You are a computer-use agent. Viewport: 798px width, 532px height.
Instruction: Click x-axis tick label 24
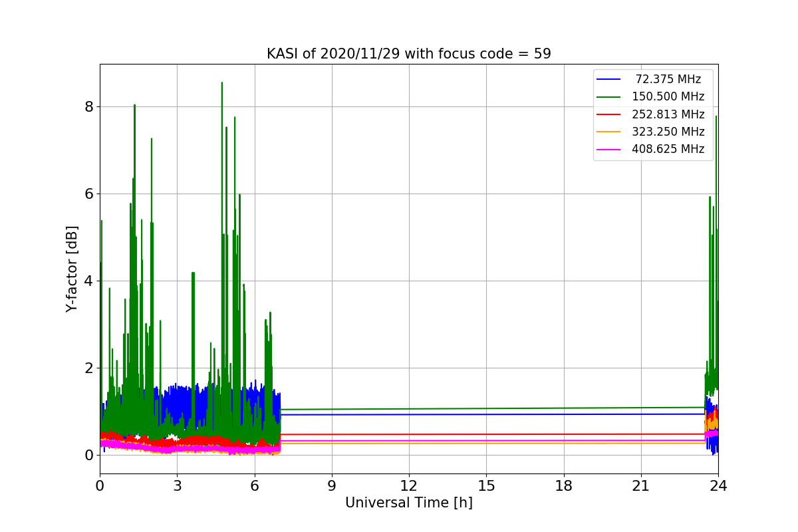pyautogui.click(x=718, y=486)
